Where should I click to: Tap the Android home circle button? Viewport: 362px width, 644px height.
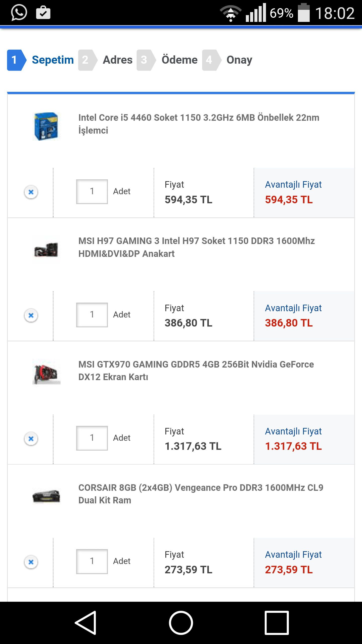[x=181, y=623]
